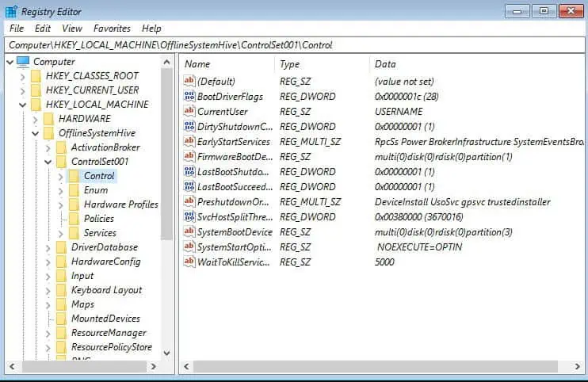Click tree pane scroll right arrow
This screenshot has height=382, width=588.
(x=154, y=366)
